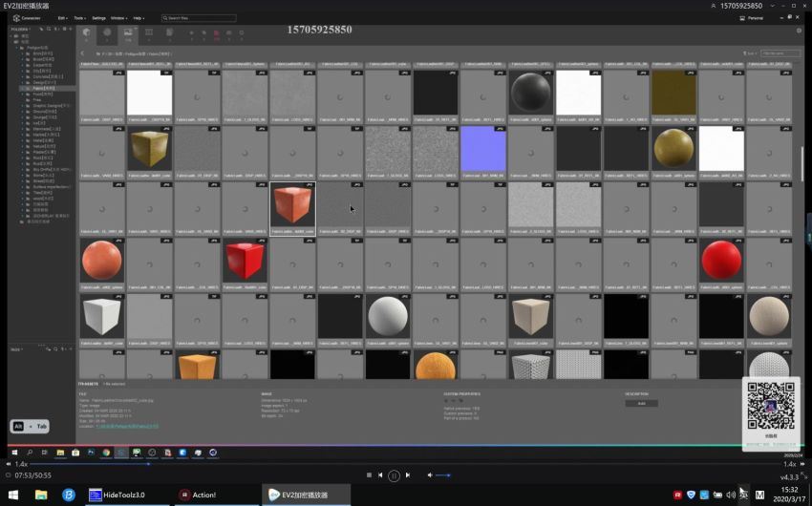Select the Fabric folder in the tree
Screen dimensions: 812x506
pyautogui.click(x=44, y=88)
